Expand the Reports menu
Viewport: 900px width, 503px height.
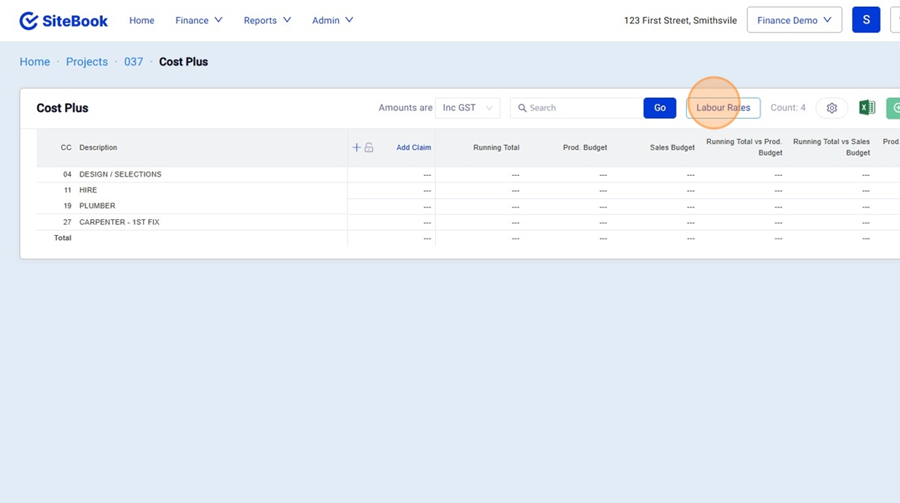click(x=267, y=20)
